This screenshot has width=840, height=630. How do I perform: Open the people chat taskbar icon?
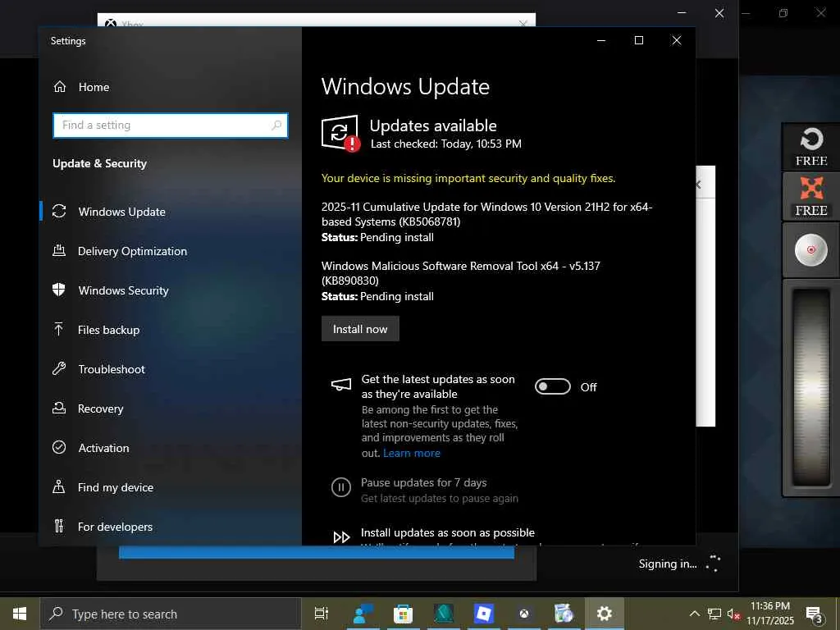(363, 614)
